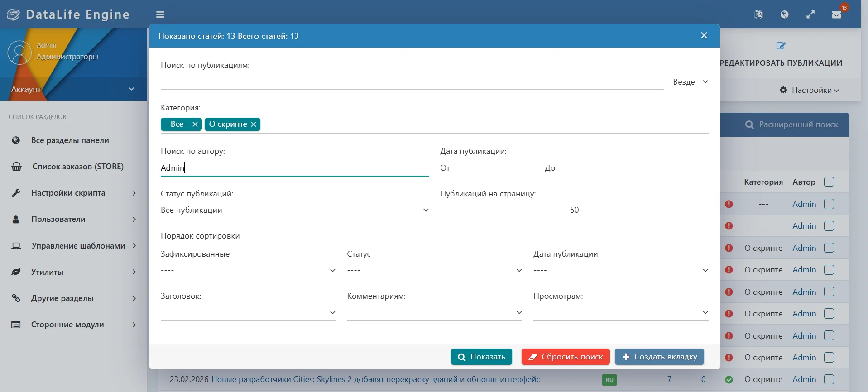Tick the checkbox in first Admin row
This screenshot has height=392, width=868.
829,204
